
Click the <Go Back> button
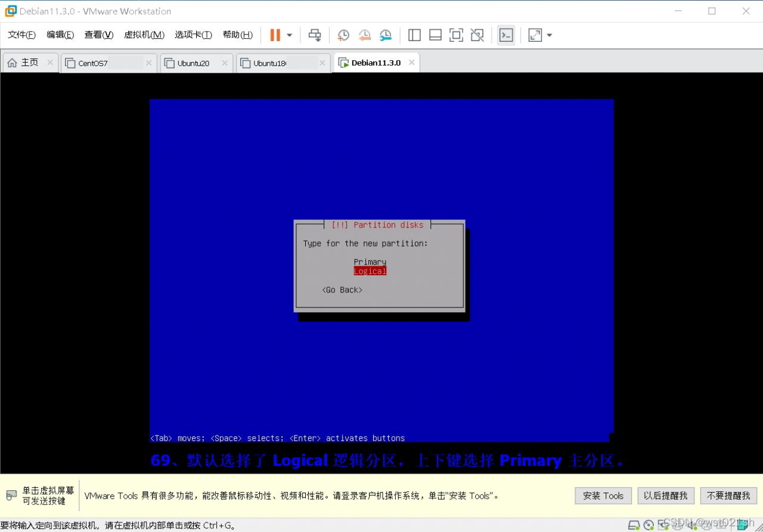[x=342, y=290]
